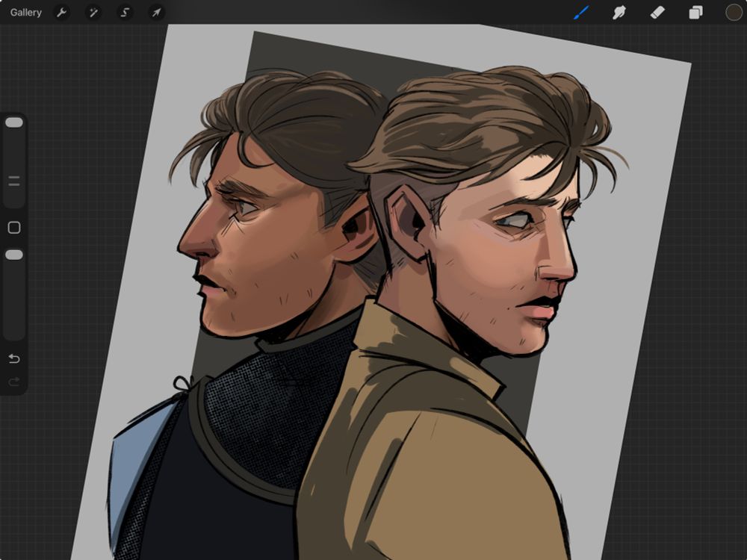Redo the last undone action
Image resolution: width=747 pixels, height=560 pixels.
coord(14,382)
